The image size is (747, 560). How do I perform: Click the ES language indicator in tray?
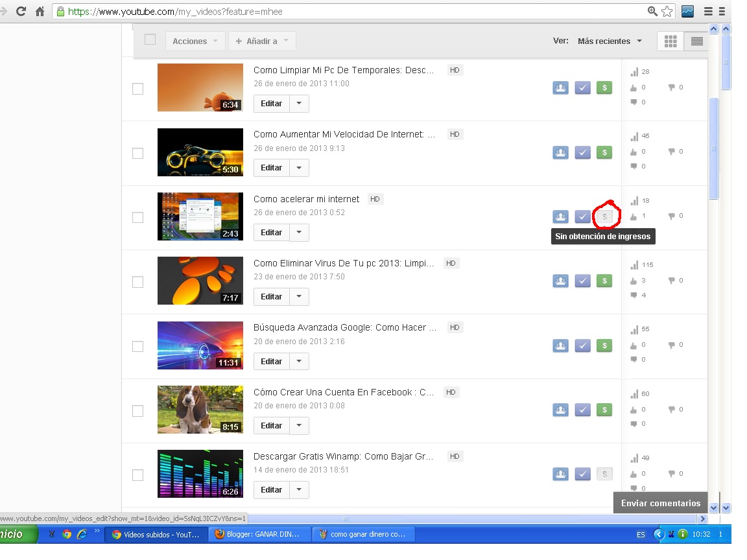click(641, 535)
